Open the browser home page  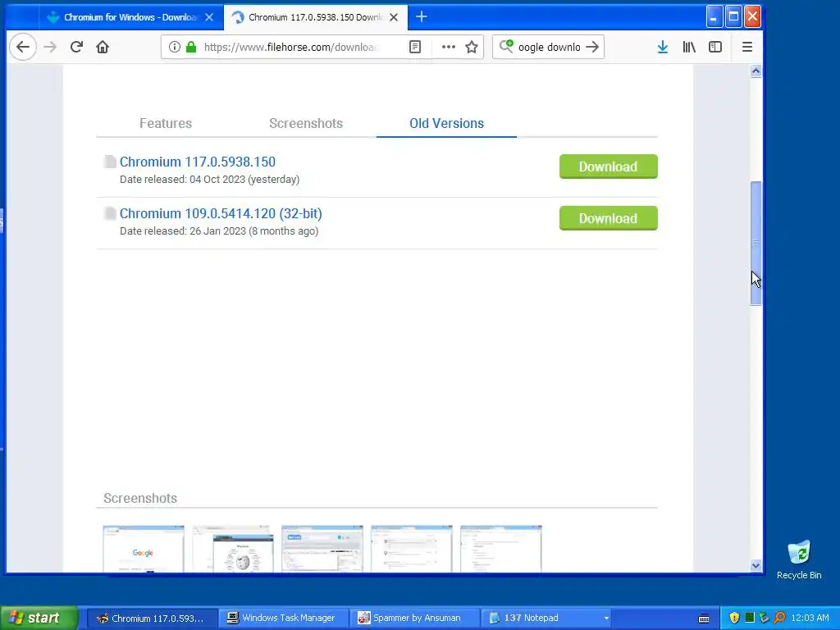point(103,47)
